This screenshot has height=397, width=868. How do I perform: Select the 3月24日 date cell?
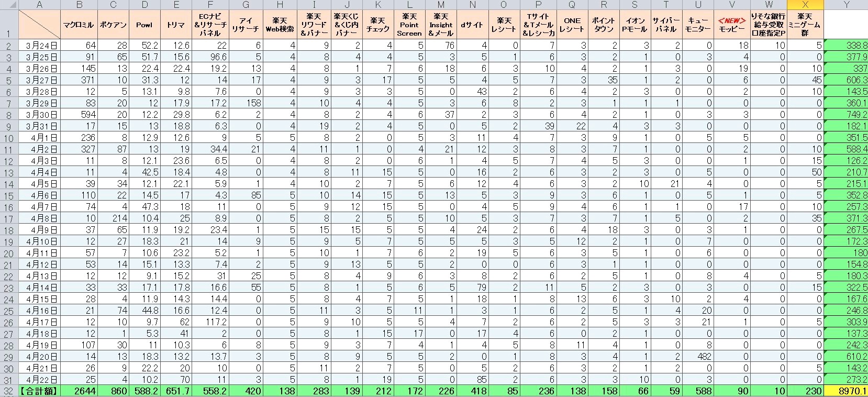(39, 46)
